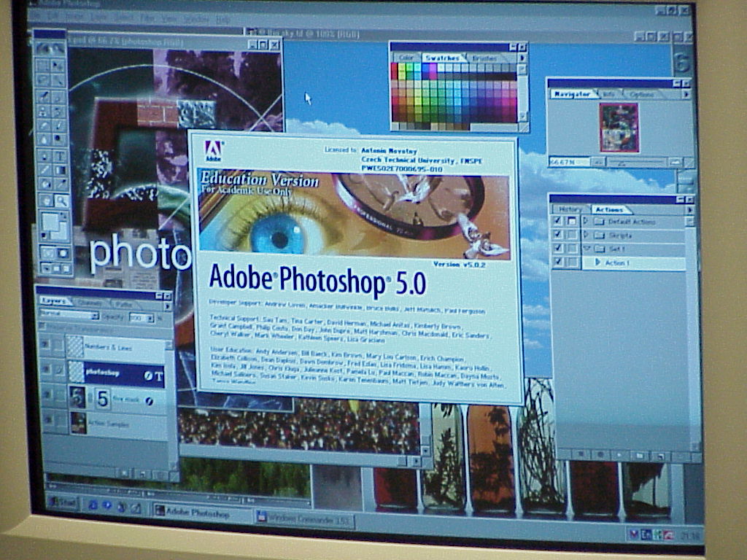Expand the Default Actions folder

[x=586, y=220]
